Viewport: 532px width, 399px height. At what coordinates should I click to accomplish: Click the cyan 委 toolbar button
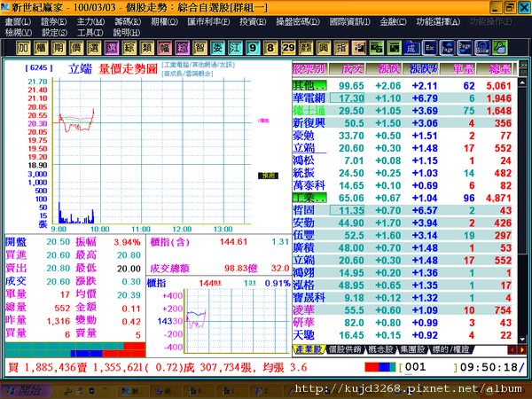click(x=217, y=48)
